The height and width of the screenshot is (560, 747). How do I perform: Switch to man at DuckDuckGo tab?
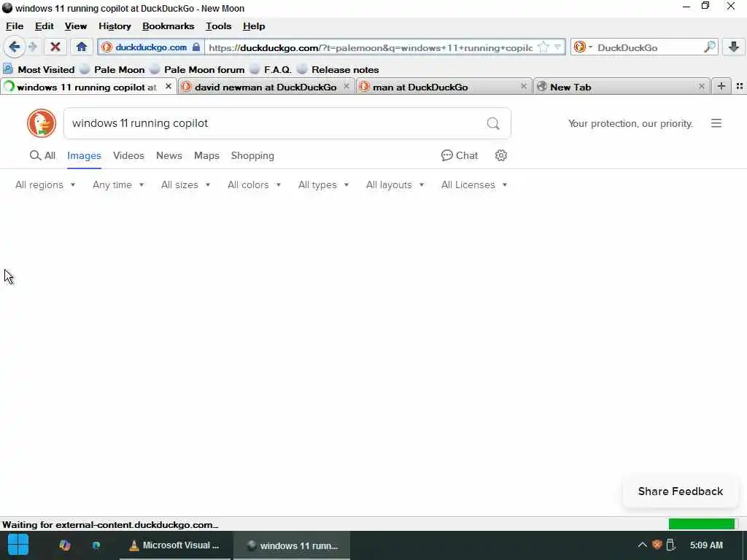pyautogui.click(x=444, y=87)
